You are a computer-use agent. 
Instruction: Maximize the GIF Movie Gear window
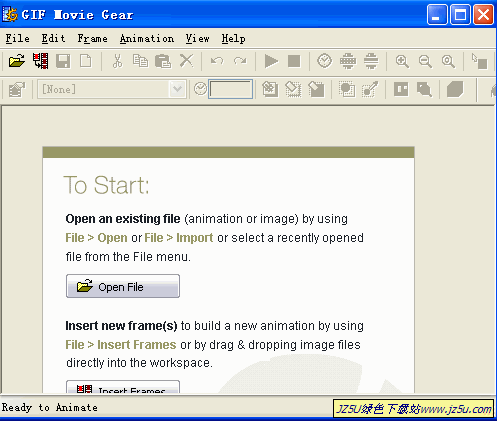coord(460,15)
